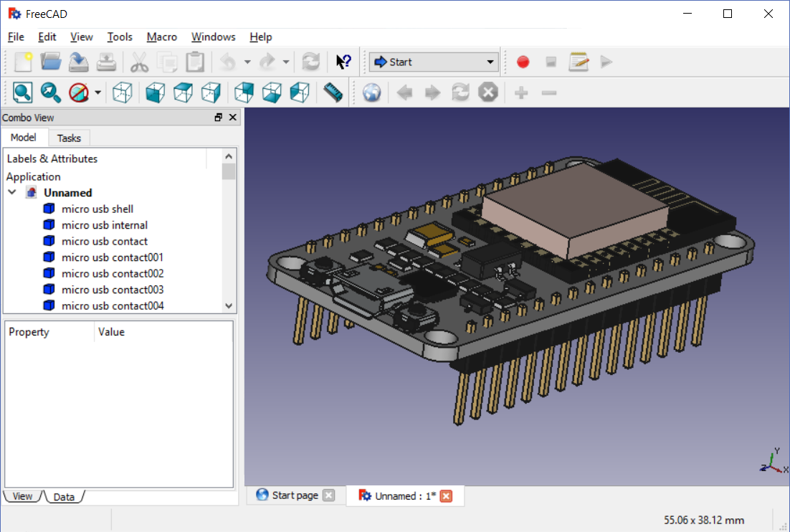Open the draw style dropdown arrow

pyautogui.click(x=98, y=93)
